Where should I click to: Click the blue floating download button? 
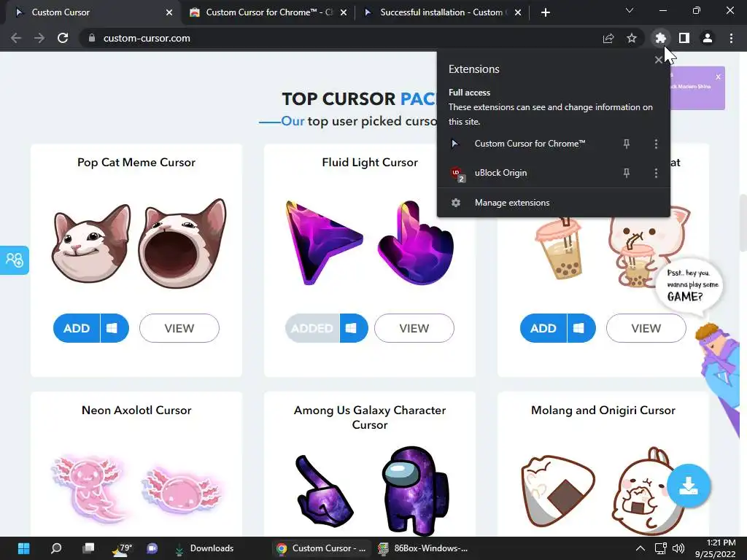(689, 486)
